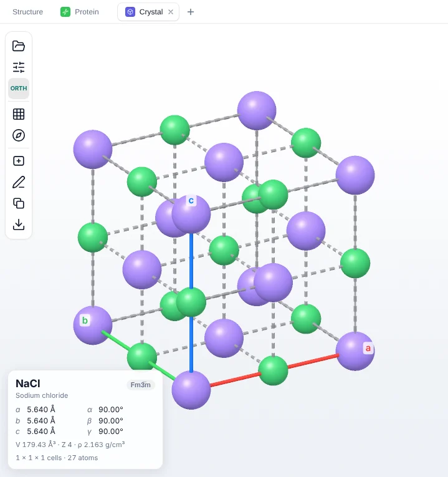Toggle the ORTH orthographic projection button
The height and width of the screenshot is (477, 448).
click(19, 88)
